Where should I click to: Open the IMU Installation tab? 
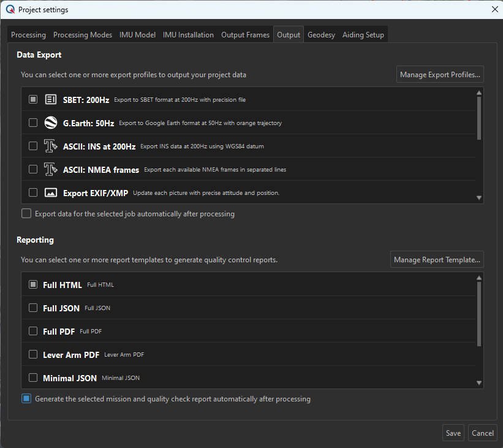click(188, 35)
